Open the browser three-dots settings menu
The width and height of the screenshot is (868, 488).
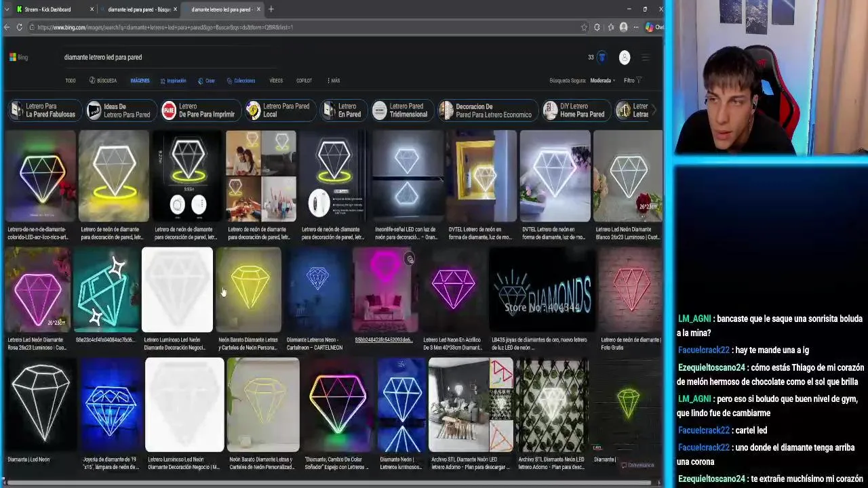(x=636, y=27)
